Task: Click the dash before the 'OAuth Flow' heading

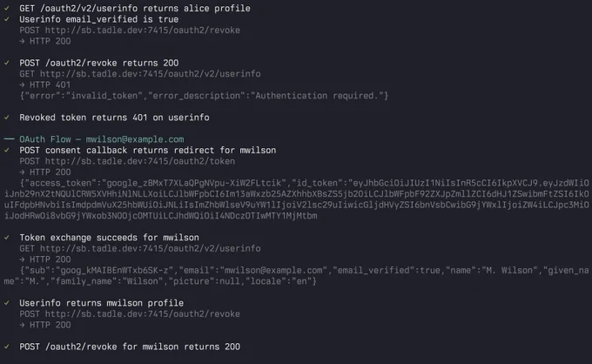Action: click(x=9, y=139)
